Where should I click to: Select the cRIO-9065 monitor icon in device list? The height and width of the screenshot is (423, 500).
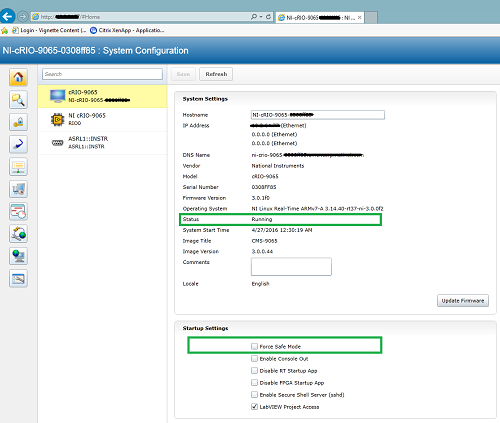pyautogui.click(x=58, y=96)
